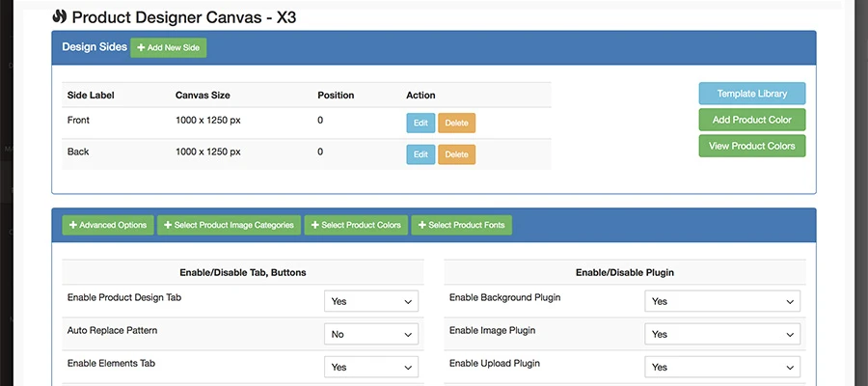868x386 pixels.
Task: Click Add New Side button
Action: 168,47
